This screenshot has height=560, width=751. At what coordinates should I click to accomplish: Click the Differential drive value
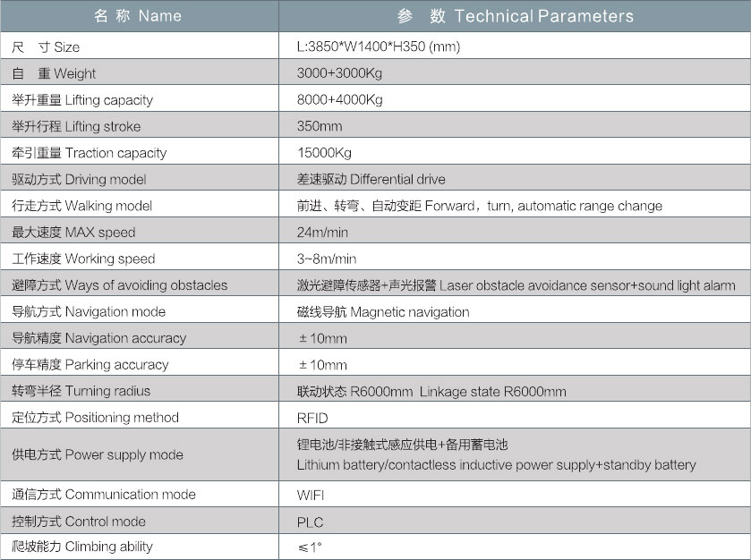371,179
